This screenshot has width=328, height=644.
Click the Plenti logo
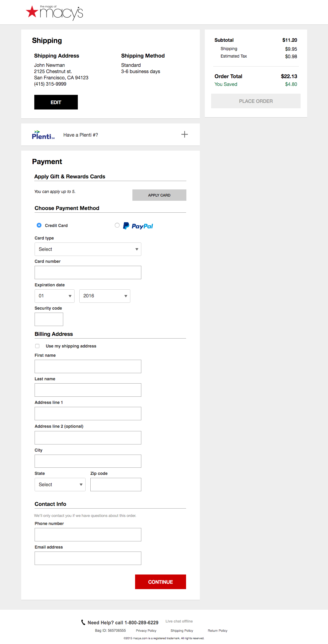click(x=43, y=135)
